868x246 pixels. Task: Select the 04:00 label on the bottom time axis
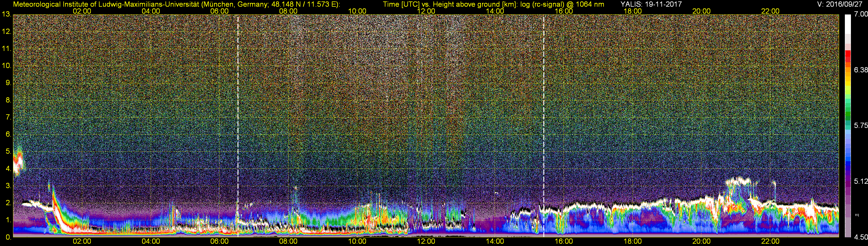[x=151, y=242]
